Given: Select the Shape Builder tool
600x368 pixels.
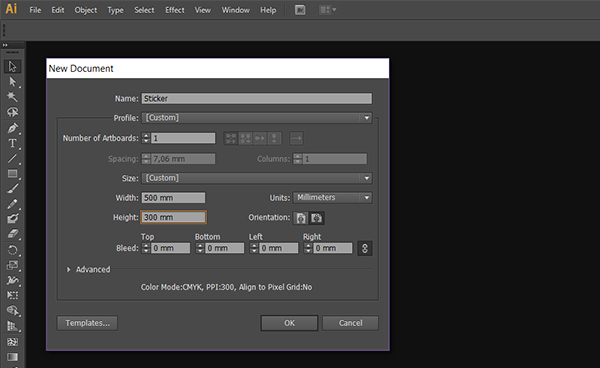Looking at the screenshot, I should tap(12, 310).
